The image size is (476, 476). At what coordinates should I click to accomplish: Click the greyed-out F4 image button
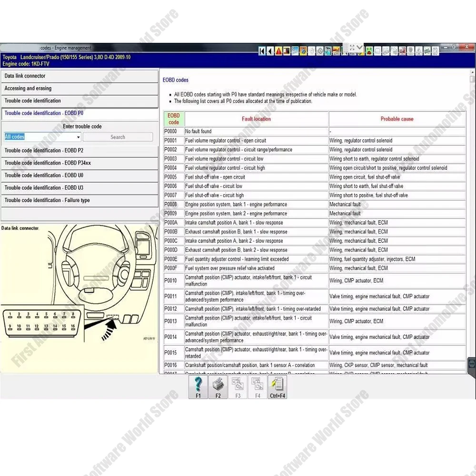258,387
